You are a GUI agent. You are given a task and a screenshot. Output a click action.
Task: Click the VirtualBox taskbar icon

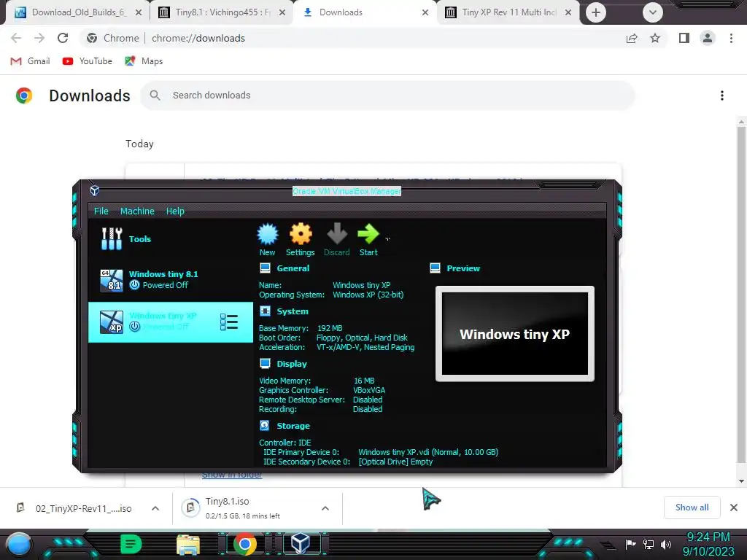click(300, 544)
